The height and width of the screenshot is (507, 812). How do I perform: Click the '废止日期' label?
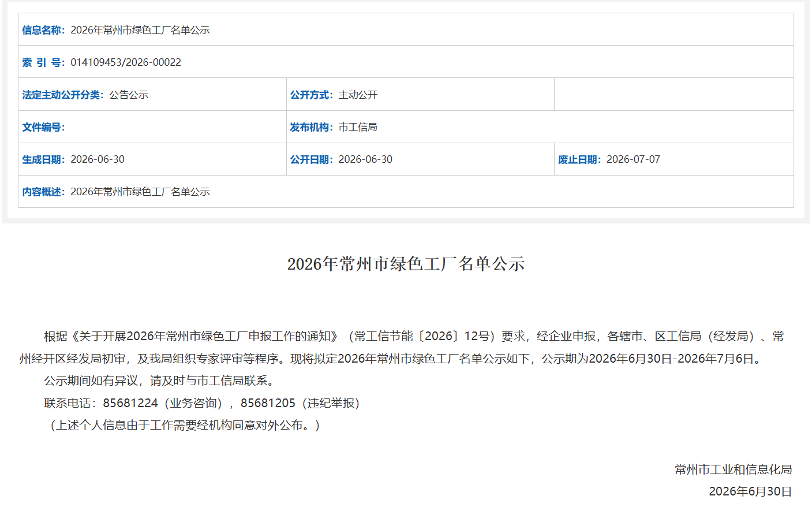579,159
